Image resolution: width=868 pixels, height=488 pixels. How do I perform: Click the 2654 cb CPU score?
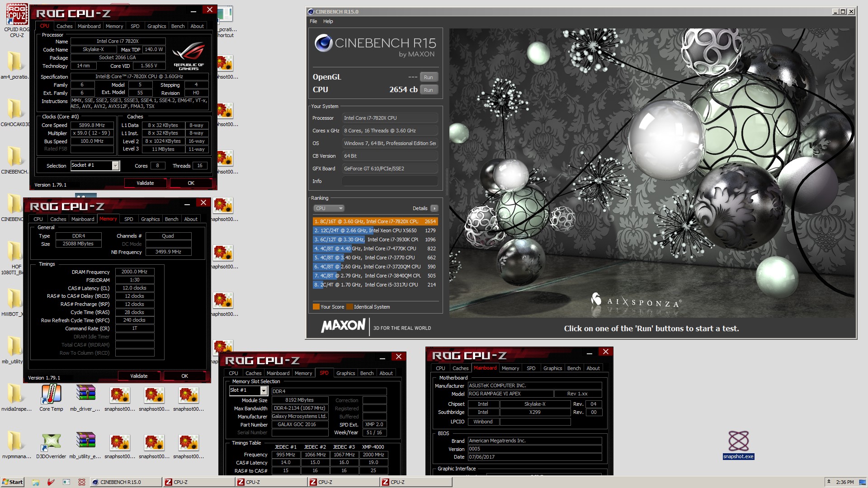pos(403,89)
